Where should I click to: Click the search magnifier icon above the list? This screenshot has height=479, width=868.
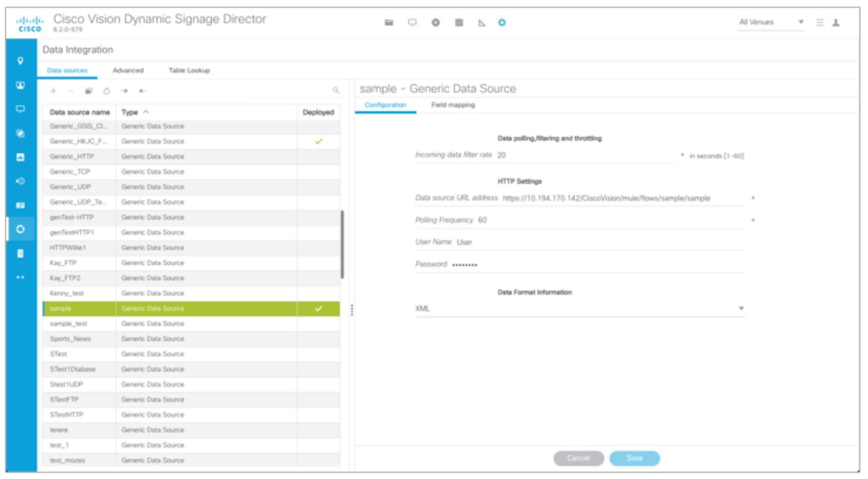[336, 90]
